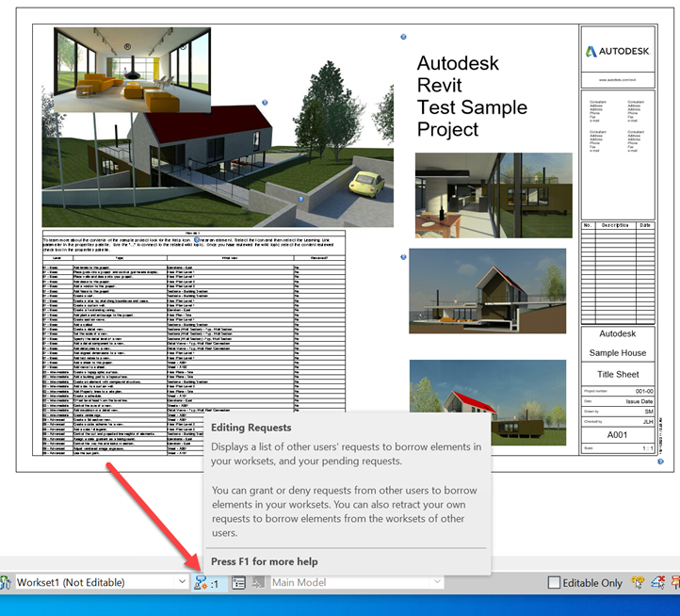This screenshot has width=680, height=616.
Task: Click drawn-by value 'SM'
Action: 649,412
